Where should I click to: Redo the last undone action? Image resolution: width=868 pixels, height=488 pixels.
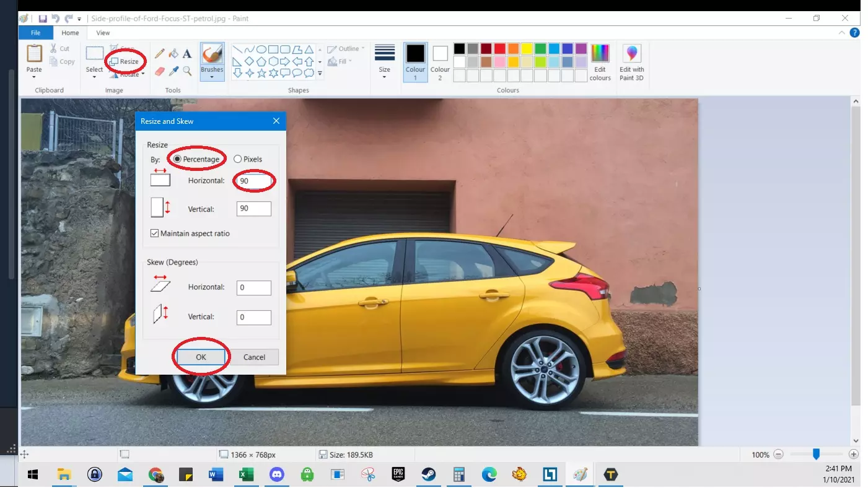click(x=68, y=19)
